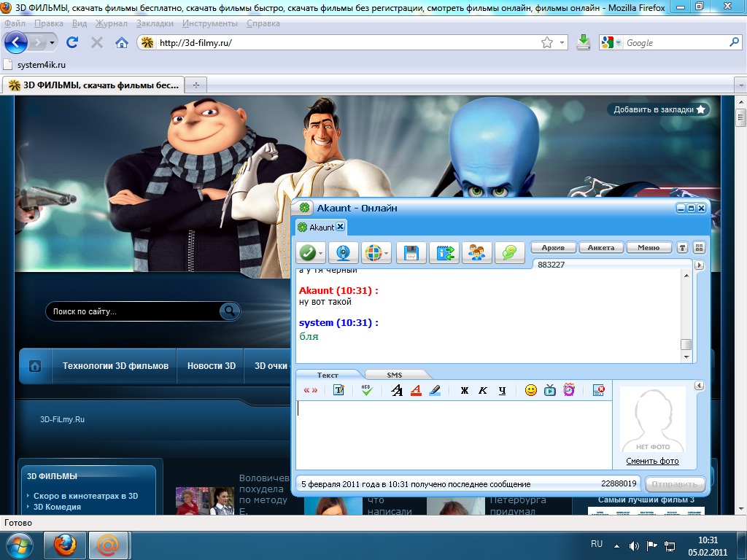Select the Текст tab
The image size is (747, 560).
tap(328, 375)
